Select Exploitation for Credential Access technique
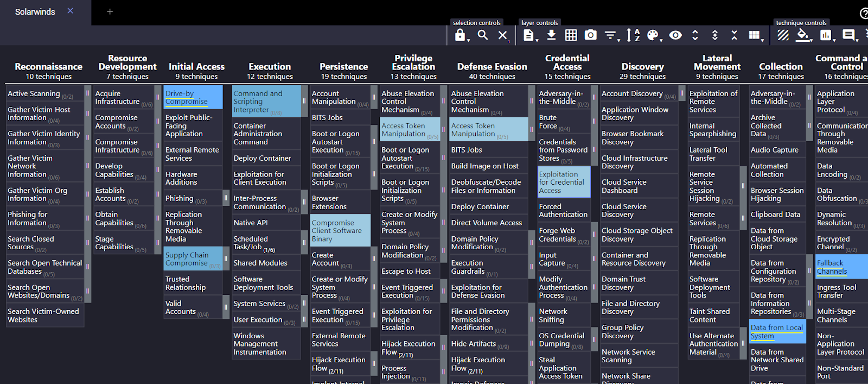Image resolution: width=868 pixels, height=384 pixels. (x=564, y=182)
